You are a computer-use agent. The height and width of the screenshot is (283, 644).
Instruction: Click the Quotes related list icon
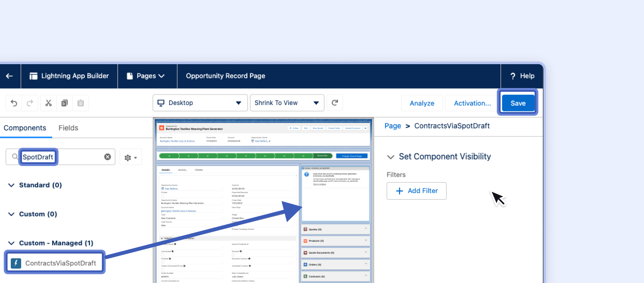pyautogui.click(x=305, y=229)
